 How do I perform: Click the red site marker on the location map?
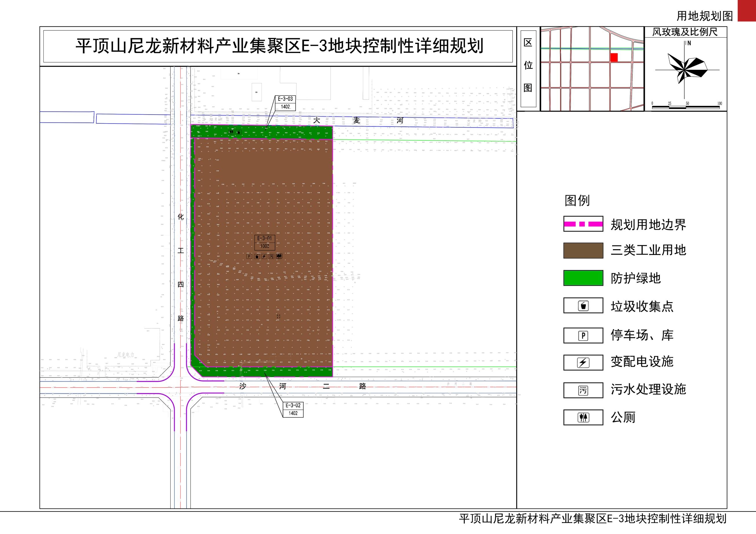[x=614, y=58]
